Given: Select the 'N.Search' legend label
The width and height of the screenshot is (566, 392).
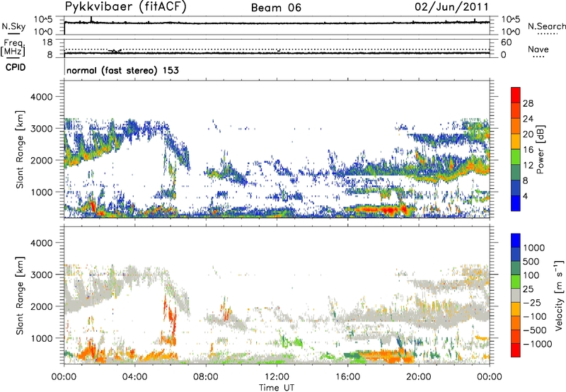Looking at the screenshot, I should coord(546,26).
